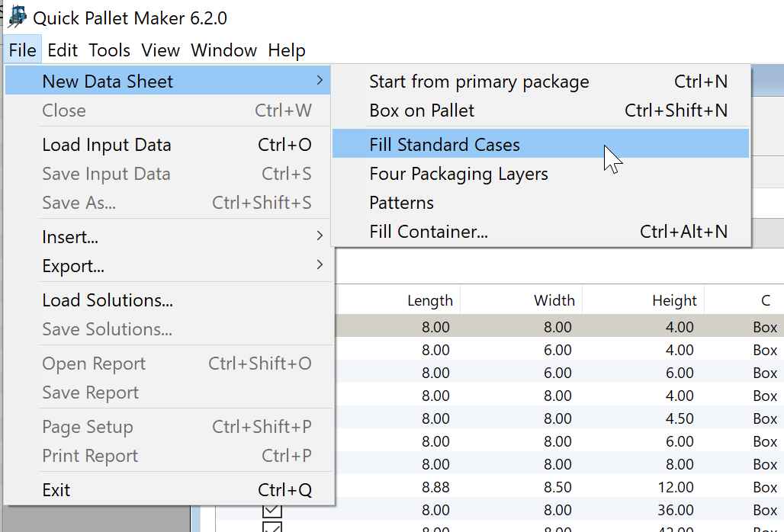784x532 pixels.
Task: Click Page Setup entry
Action: pos(168,427)
